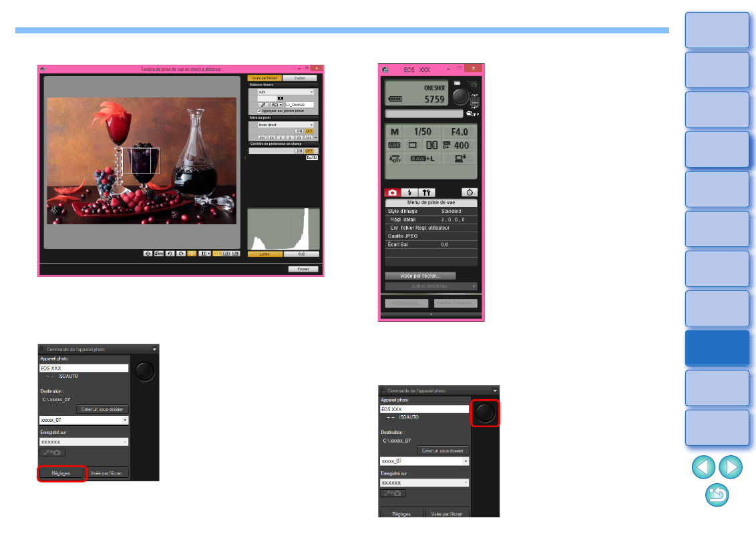This screenshot has height=534, width=756.
Task: Select the Visée par l'écran tab in live view window
Action: coord(264,77)
